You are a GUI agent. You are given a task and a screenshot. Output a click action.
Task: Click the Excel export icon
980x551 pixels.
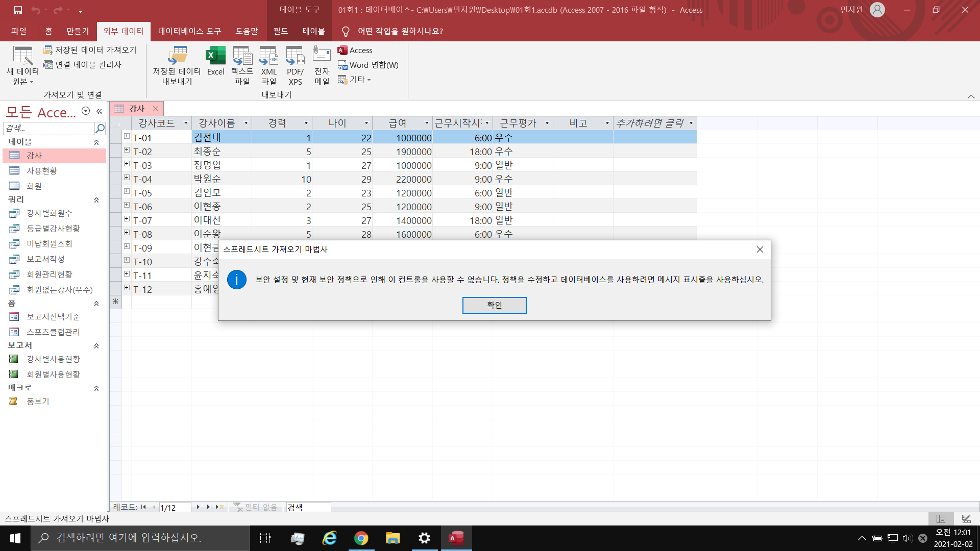(x=215, y=56)
